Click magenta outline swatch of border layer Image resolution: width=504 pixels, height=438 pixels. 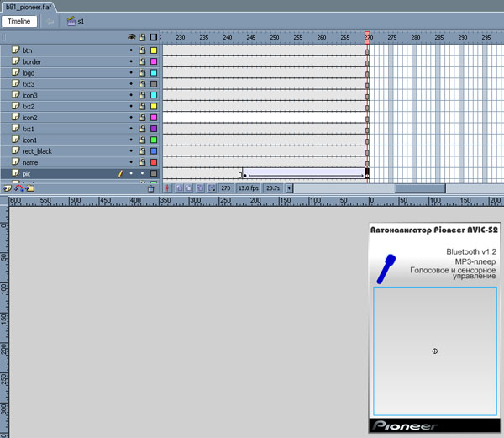(x=154, y=61)
